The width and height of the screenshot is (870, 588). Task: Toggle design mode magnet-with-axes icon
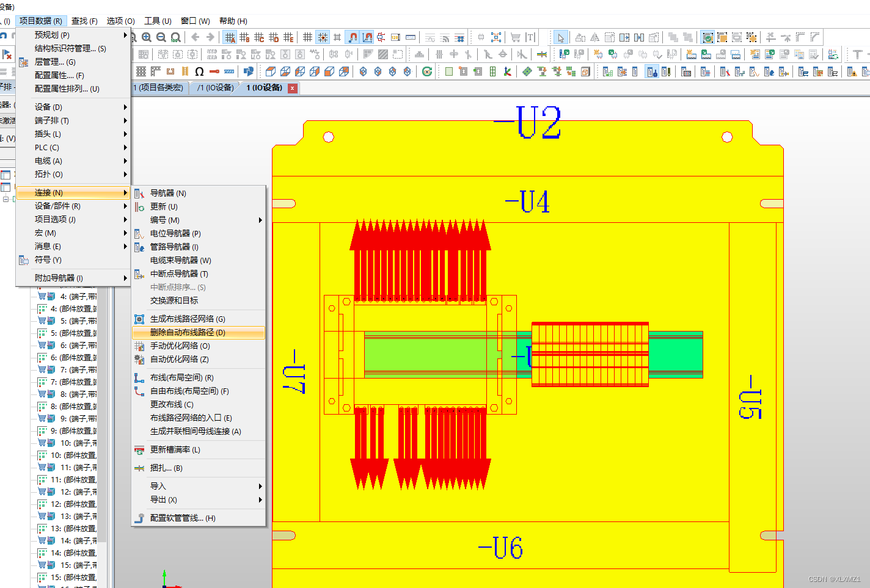pos(367,37)
